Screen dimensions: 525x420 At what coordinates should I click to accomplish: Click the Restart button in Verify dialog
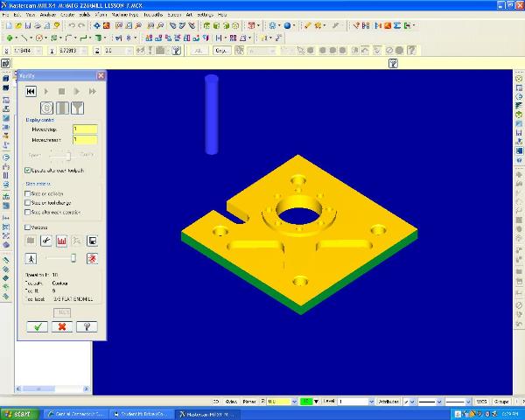(31, 91)
